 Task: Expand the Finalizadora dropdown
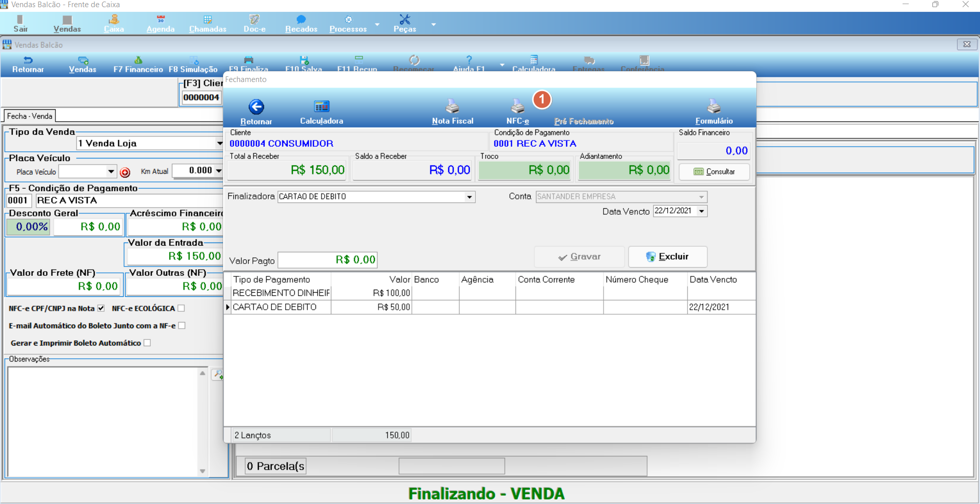pos(469,197)
